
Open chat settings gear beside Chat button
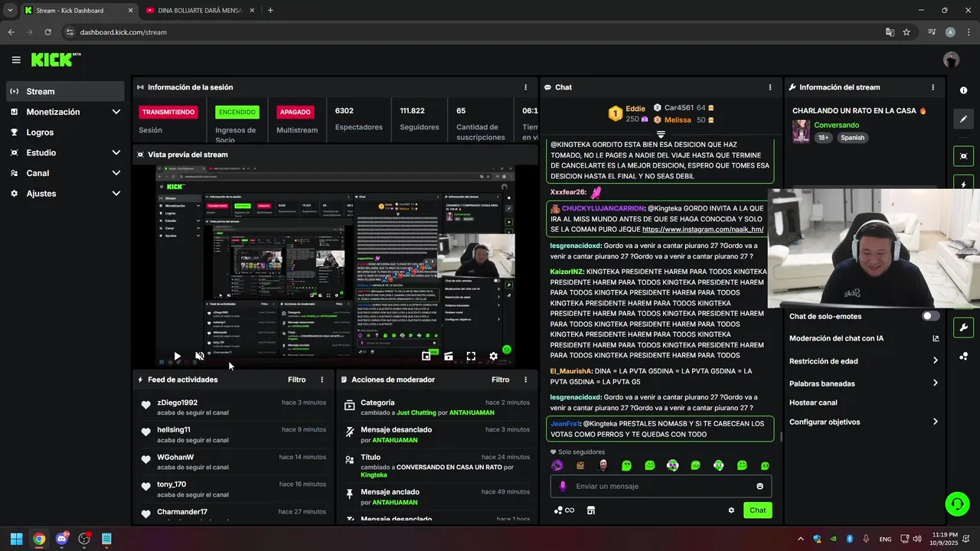(x=731, y=510)
